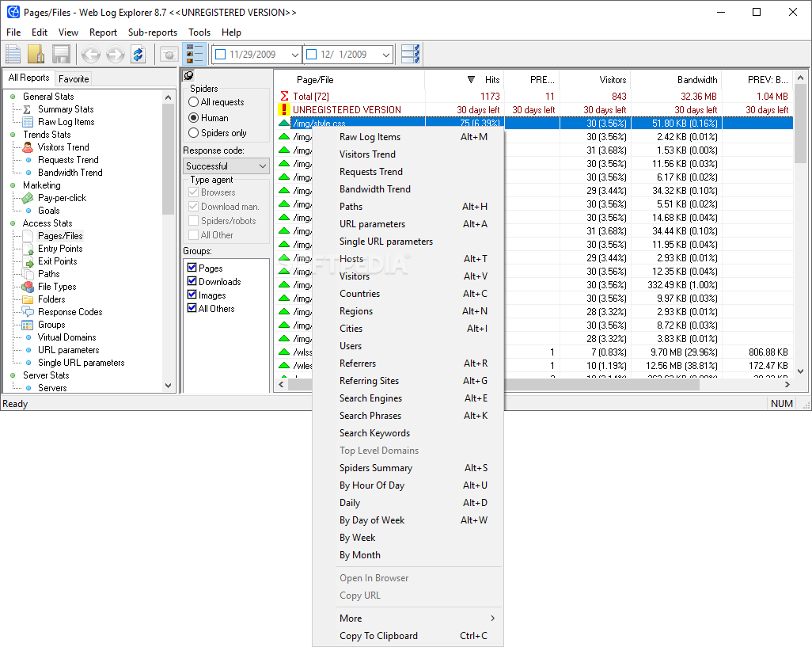Open the 12/1/2009 date dropdown arrow

pyautogui.click(x=385, y=55)
